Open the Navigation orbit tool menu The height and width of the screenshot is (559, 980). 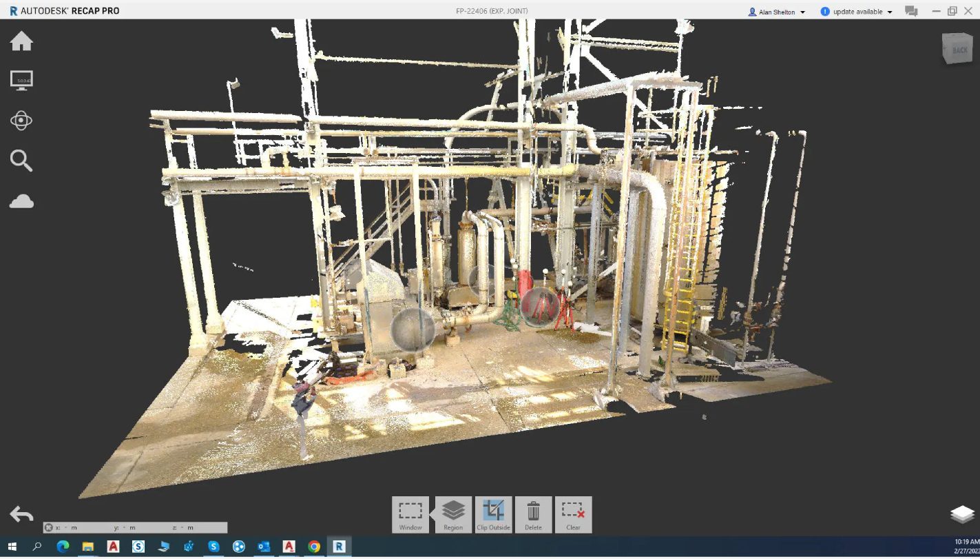(x=21, y=121)
